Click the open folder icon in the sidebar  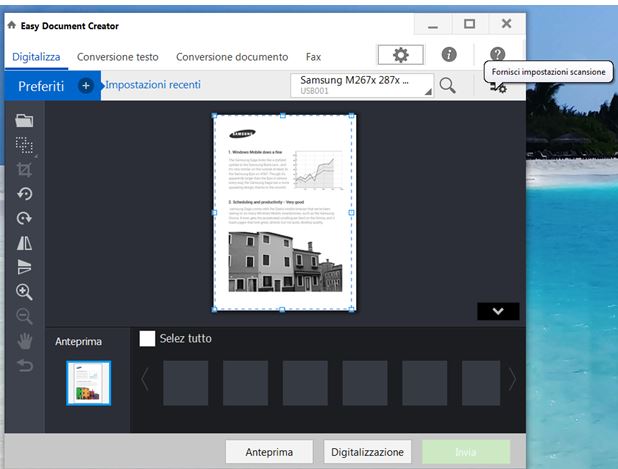click(24, 120)
